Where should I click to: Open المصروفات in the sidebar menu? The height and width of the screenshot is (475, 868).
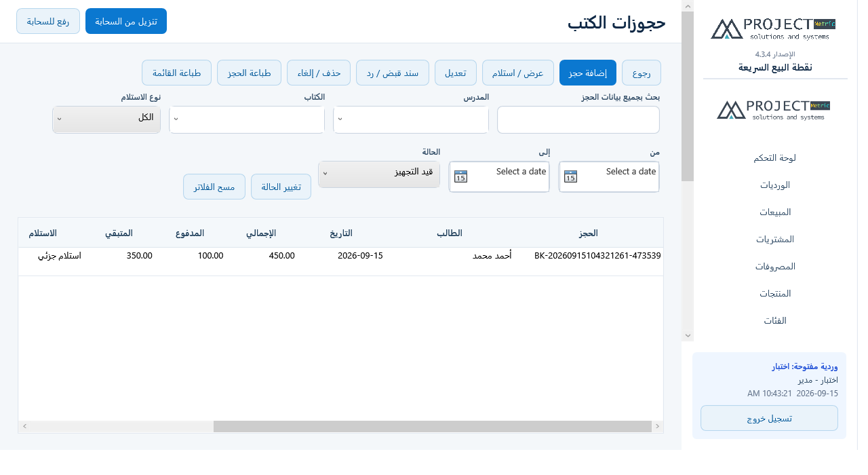coord(774,266)
